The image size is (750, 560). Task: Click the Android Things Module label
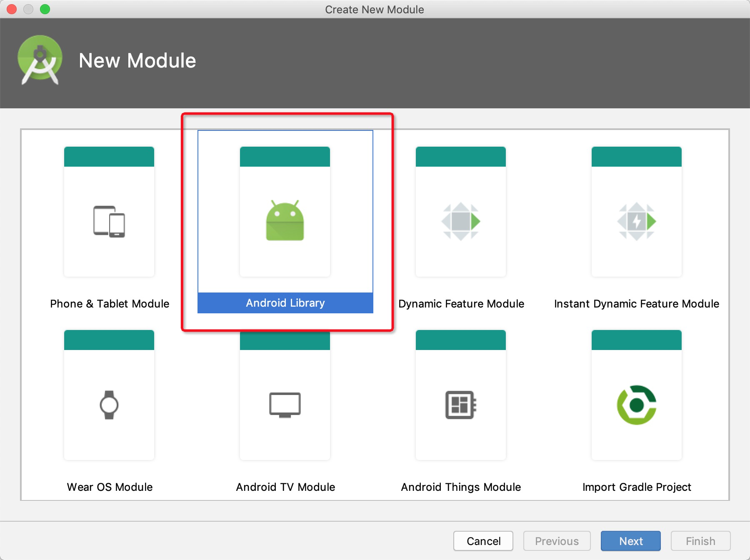point(461,487)
